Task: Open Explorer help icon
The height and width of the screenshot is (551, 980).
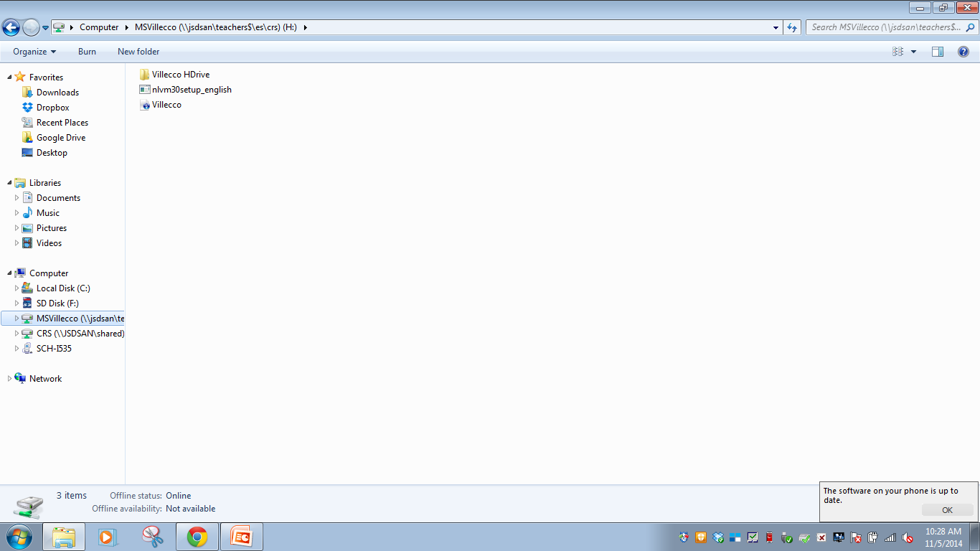Action: (x=963, y=52)
